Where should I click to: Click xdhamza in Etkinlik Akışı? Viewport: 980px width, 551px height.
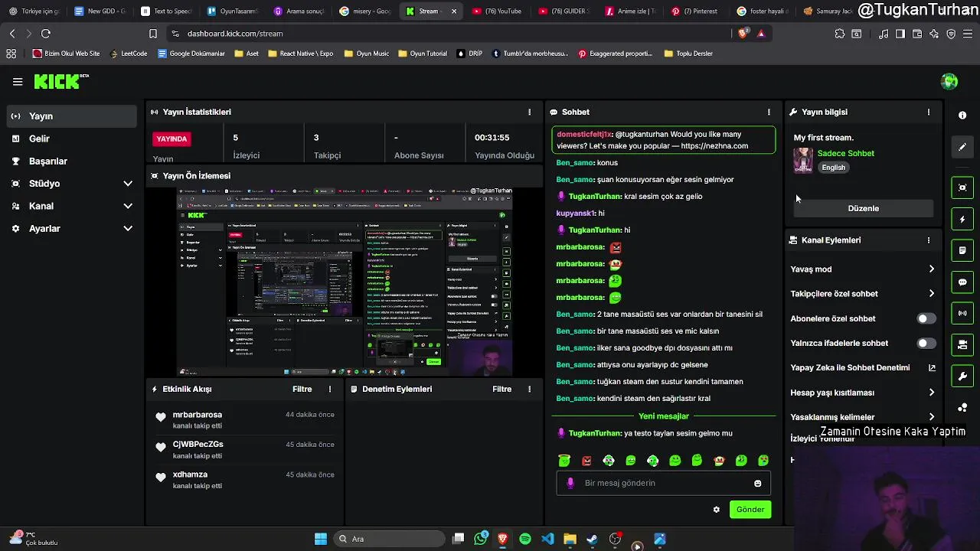(x=190, y=474)
